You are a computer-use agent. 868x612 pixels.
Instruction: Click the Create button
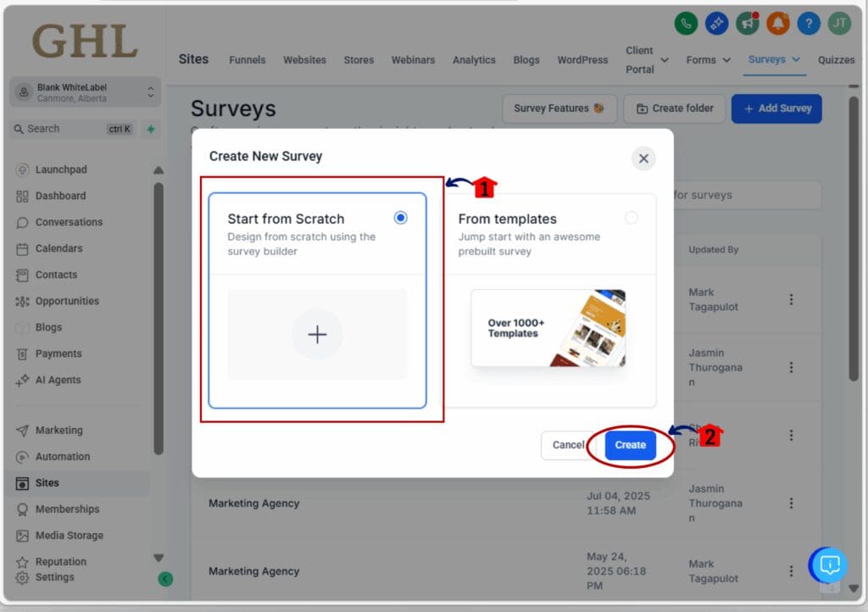pos(631,445)
